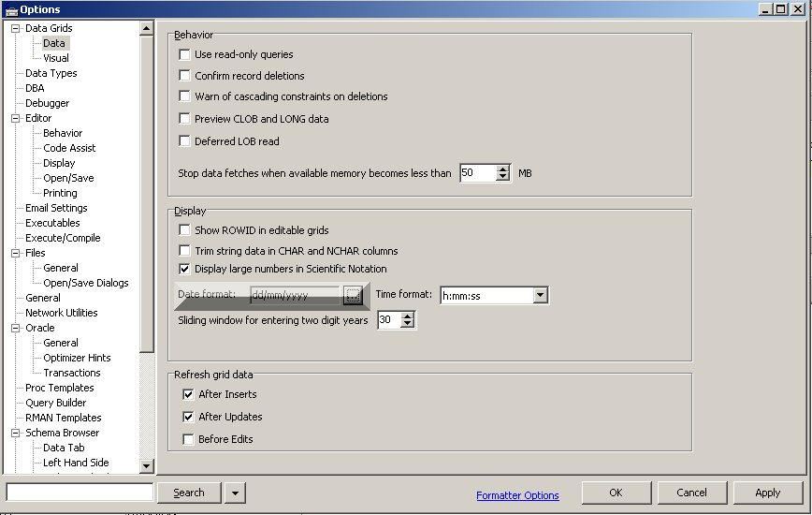The image size is (812, 515).
Task: Open Code Assist settings
Action: tap(69, 148)
